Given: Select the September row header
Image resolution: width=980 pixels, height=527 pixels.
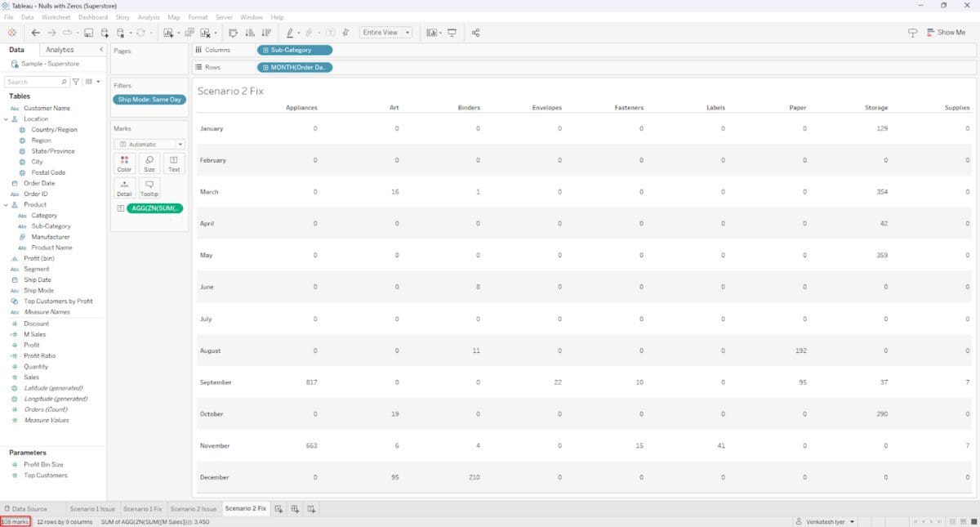Looking at the screenshot, I should coord(216,382).
